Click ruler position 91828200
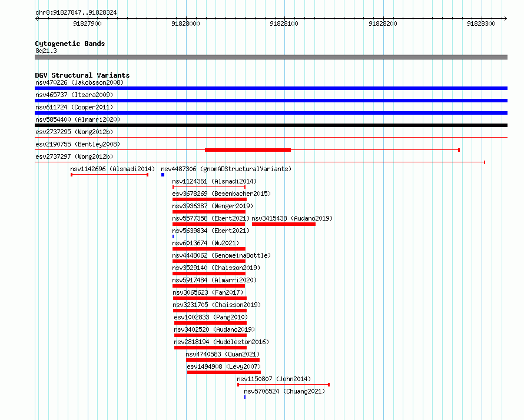524x420 pixels. 383,24
